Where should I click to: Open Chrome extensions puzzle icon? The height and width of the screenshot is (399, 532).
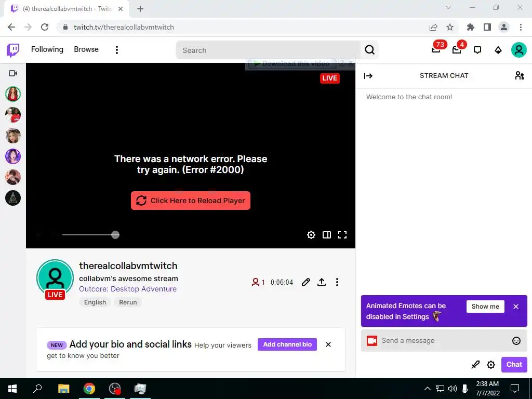[x=470, y=27]
